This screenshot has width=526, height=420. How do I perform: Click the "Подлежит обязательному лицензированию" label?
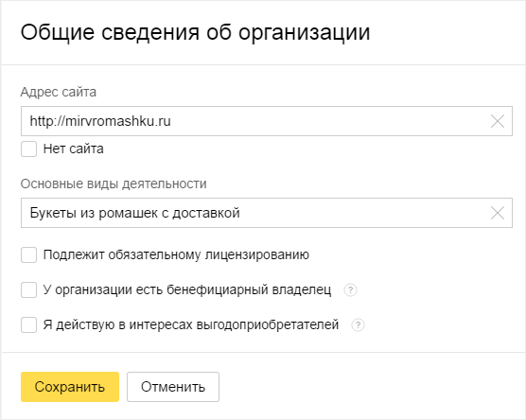coord(176,255)
